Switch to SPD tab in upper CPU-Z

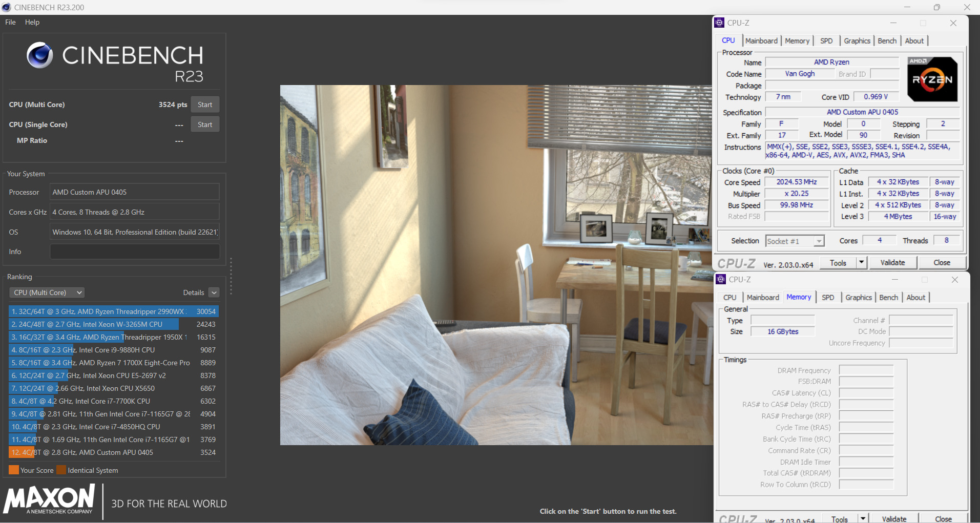click(x=826, y=41)
